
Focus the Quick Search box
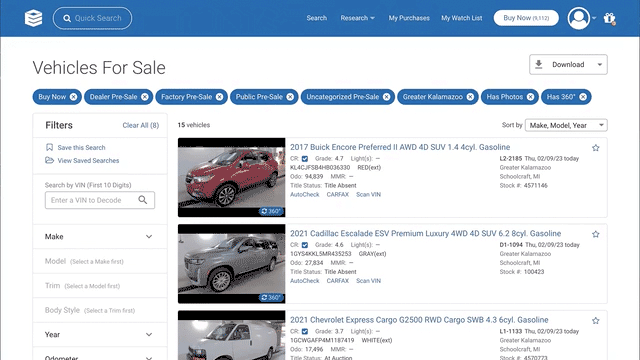[92, 18]
